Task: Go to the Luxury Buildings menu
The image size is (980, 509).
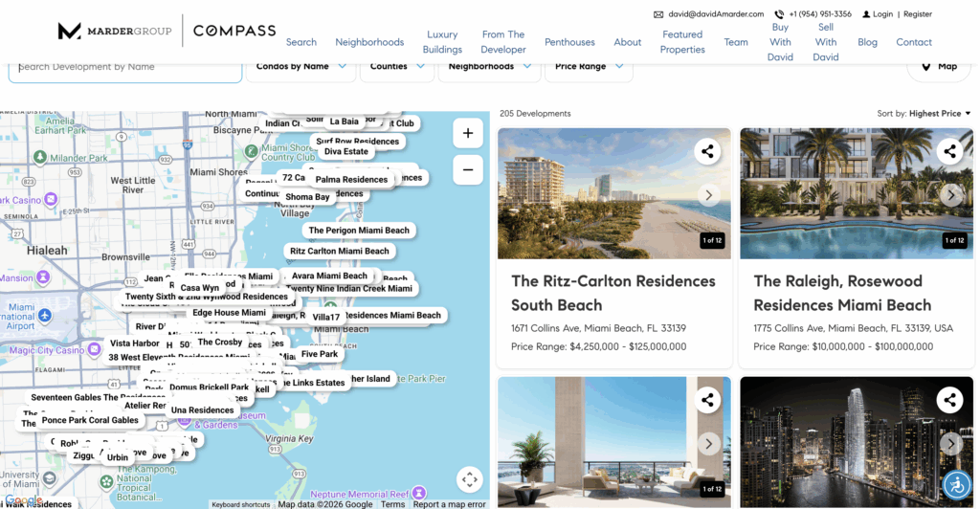Action: [x=442, y=42]
